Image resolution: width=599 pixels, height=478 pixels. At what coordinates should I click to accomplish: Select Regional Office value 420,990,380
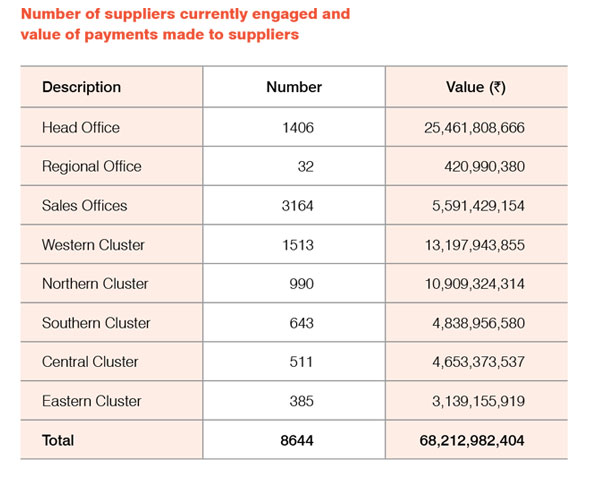click(x=484, y=167)
